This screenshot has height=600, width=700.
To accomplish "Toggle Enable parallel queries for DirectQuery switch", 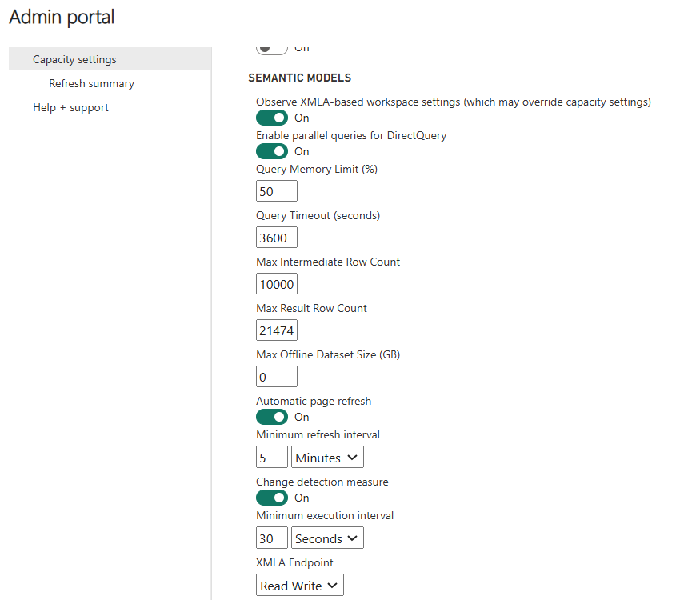I will (272, 151).
